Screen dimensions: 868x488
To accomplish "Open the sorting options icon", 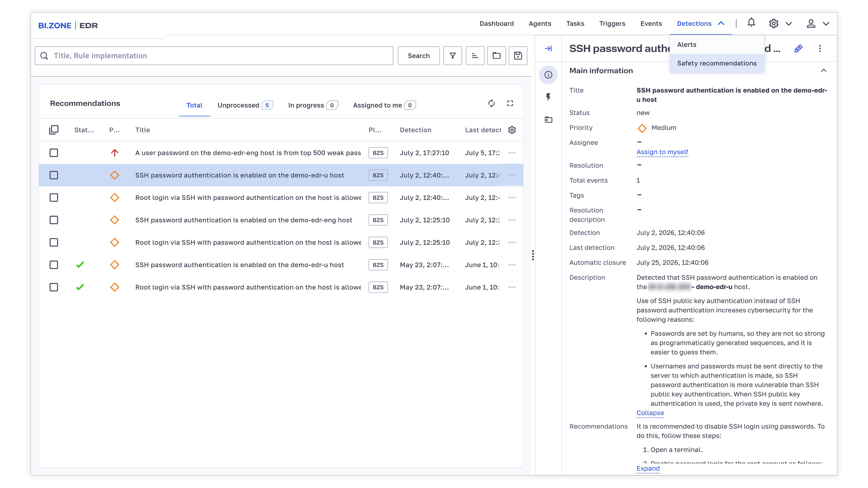I will pyautogui.click(x=475, y=56).
